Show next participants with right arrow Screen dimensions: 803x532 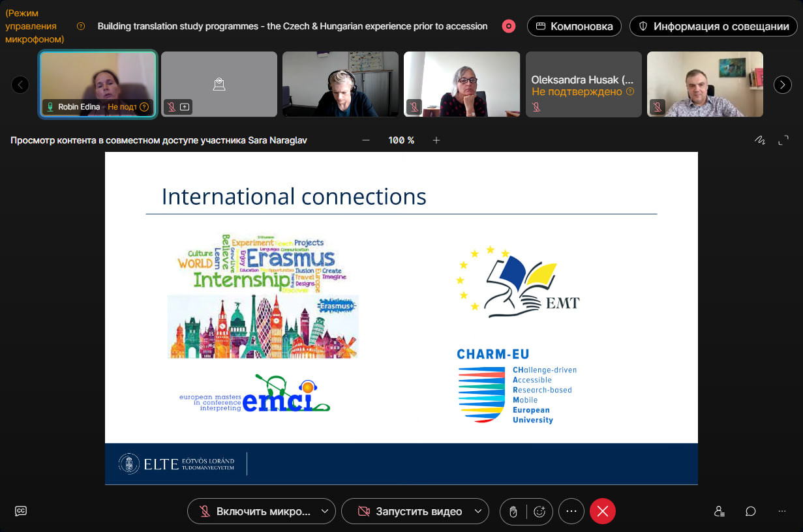point(782,85)
